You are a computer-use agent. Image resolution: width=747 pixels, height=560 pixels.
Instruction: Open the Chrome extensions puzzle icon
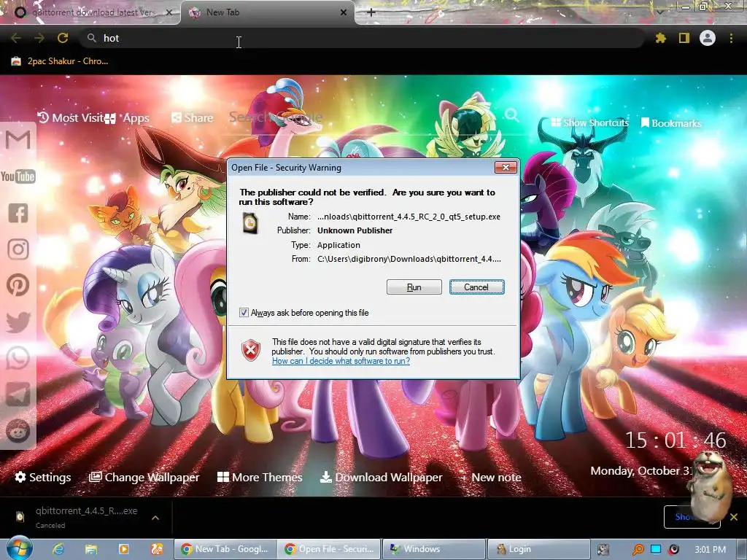tap(660, 38)
